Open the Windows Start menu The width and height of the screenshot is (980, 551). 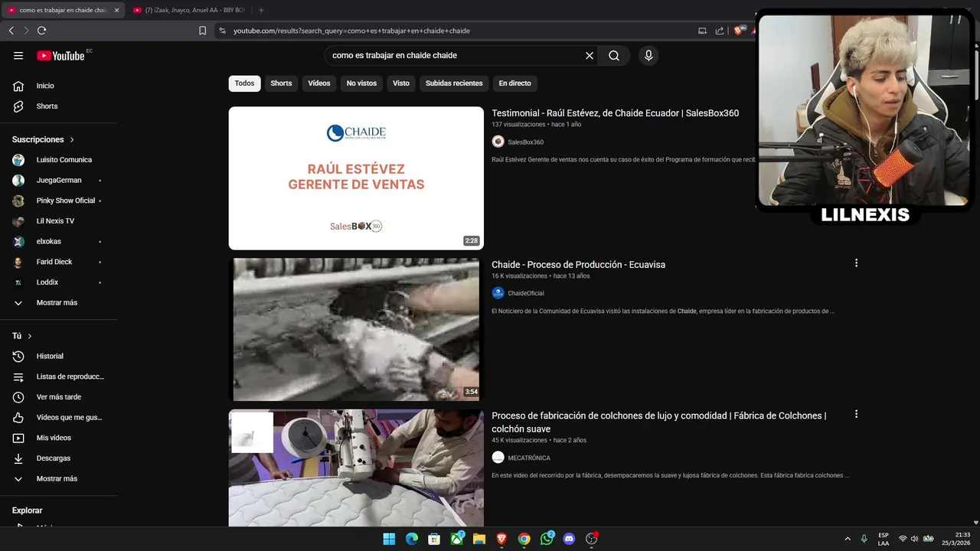[389, 539]
